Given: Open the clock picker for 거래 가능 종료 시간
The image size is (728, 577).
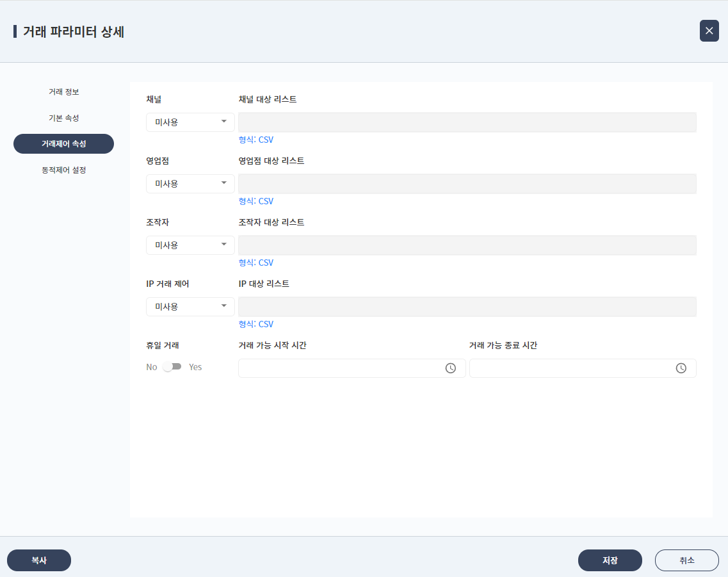Looking at the screenshot, I should click(681, 368).
